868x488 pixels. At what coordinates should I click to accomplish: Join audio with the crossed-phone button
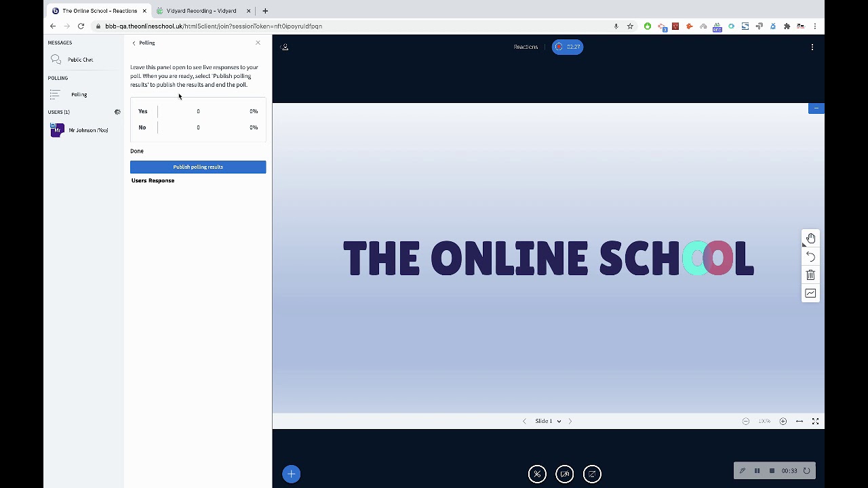537,474
